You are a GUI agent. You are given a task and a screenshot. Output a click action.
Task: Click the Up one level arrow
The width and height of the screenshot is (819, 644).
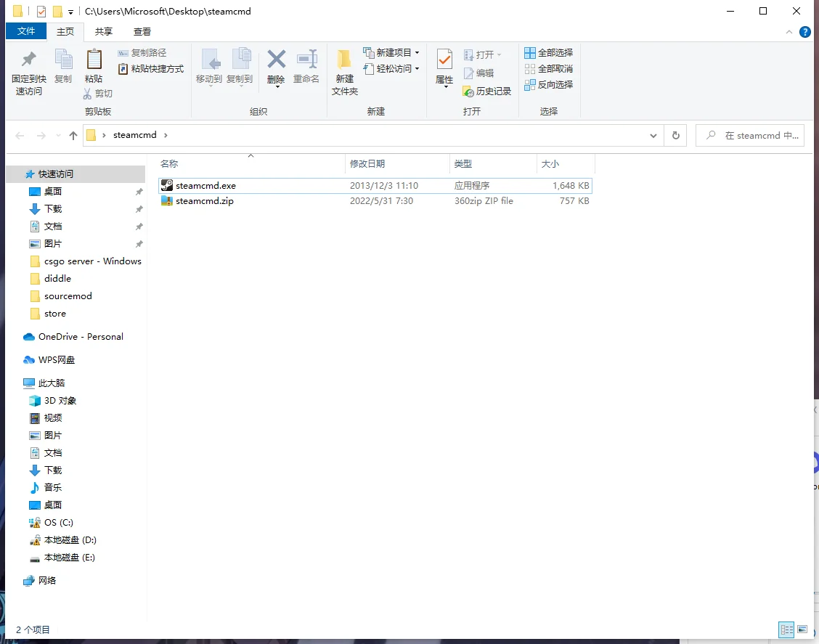pos(73,136)
